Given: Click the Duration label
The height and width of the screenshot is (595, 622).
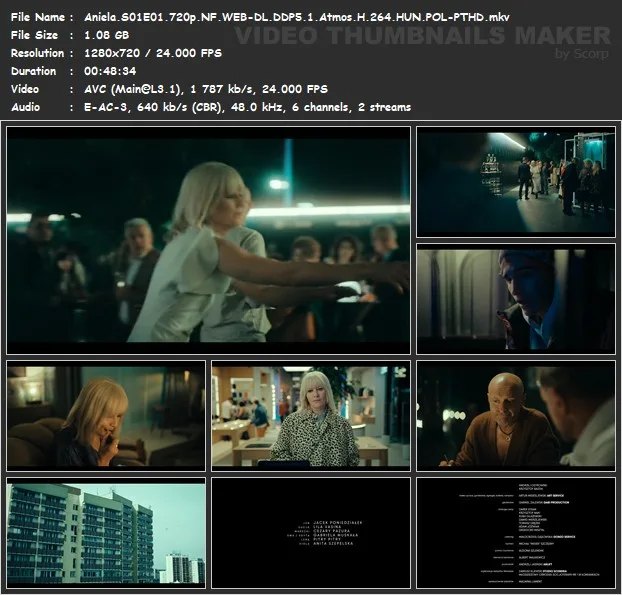Looking at the screenshot, I should coord(33,71).
